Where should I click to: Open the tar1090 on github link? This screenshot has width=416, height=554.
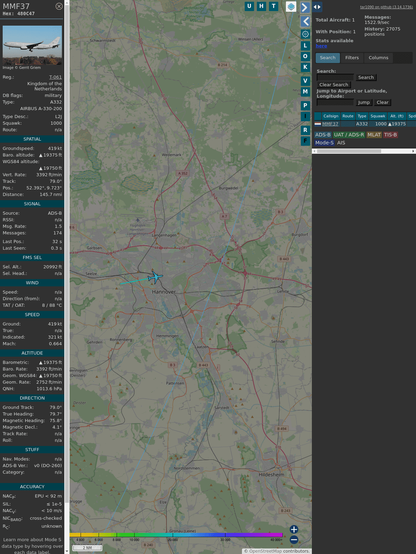coord(386,7)
